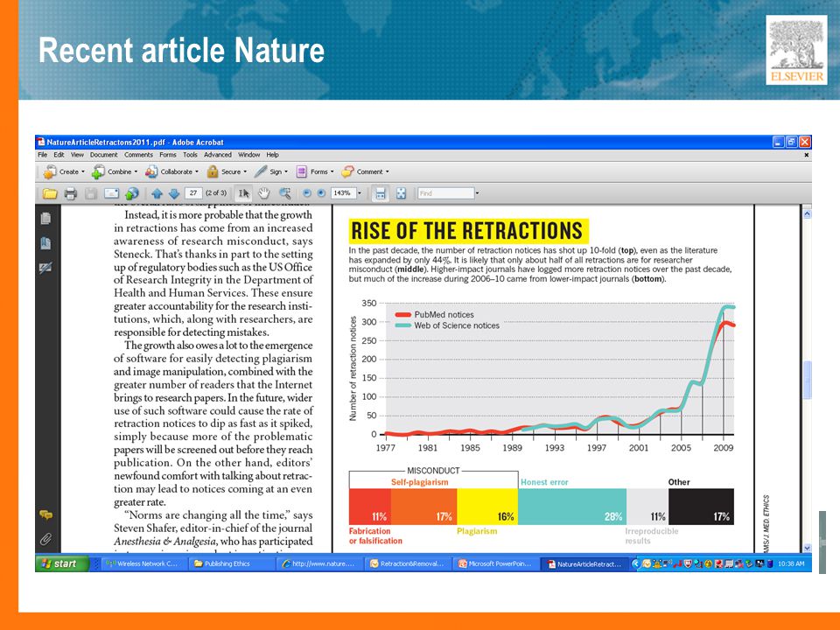This screenshot has height=630, width=840.
Task: Zoom in with the plus circle button
Action: point(321,193)
